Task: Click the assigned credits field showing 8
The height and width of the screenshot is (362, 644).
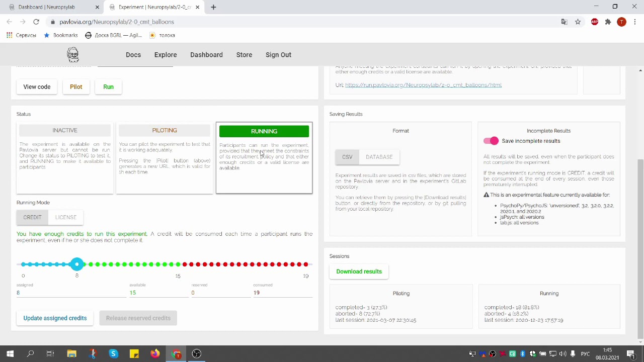Action: pyautogui.click(x=71, y=293)
